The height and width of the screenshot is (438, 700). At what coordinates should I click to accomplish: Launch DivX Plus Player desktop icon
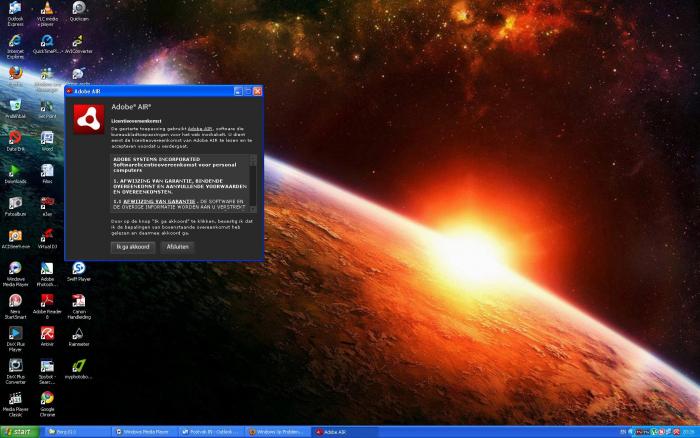coord(15,339)
